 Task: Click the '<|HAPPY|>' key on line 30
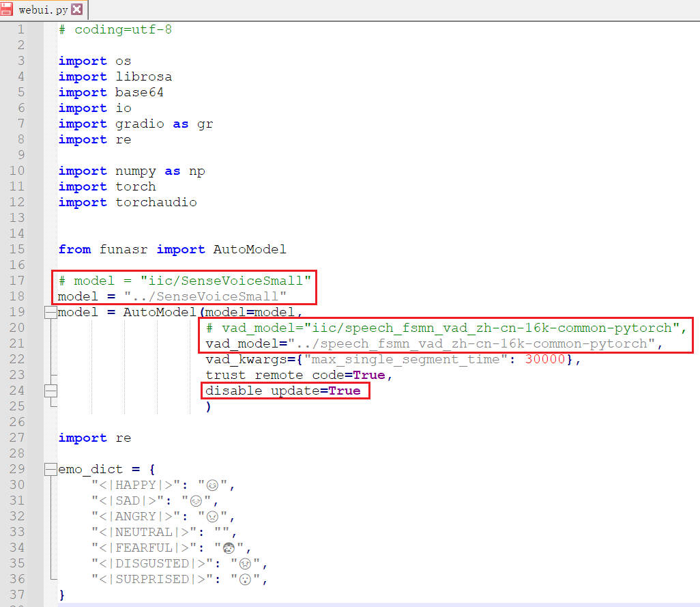click(x=136, y=485)
